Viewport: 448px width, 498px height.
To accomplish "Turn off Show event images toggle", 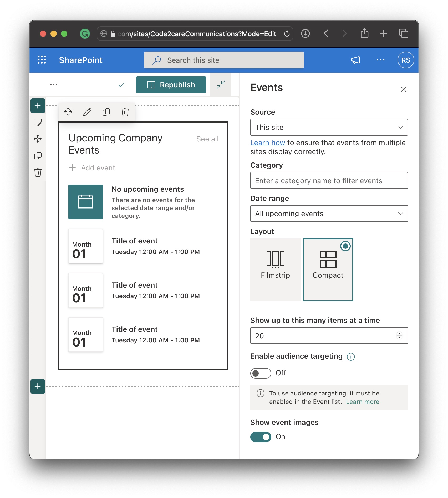I will pyautogui.click(x=261, y=437).
